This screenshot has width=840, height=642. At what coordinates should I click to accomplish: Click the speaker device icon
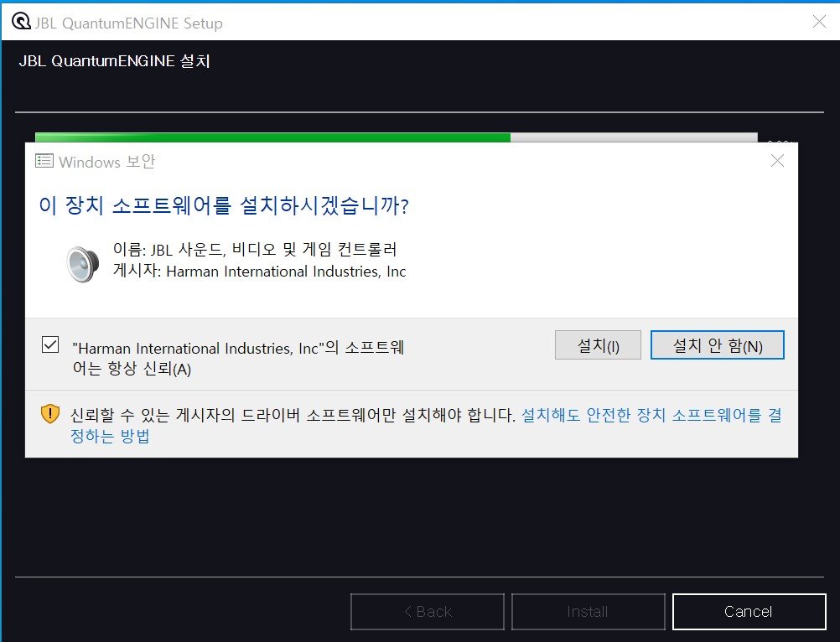[x=83, y=264]
